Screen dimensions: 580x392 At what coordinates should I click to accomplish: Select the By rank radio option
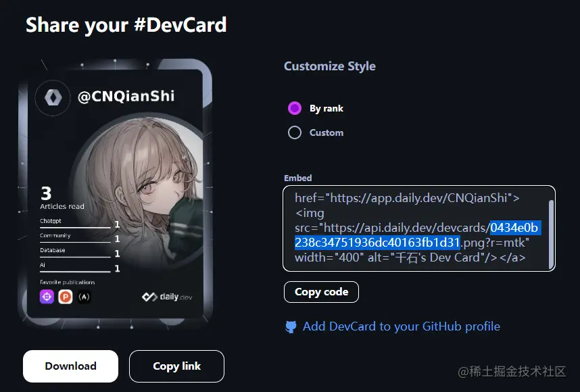pyautogui.click(x=295, y=108)
